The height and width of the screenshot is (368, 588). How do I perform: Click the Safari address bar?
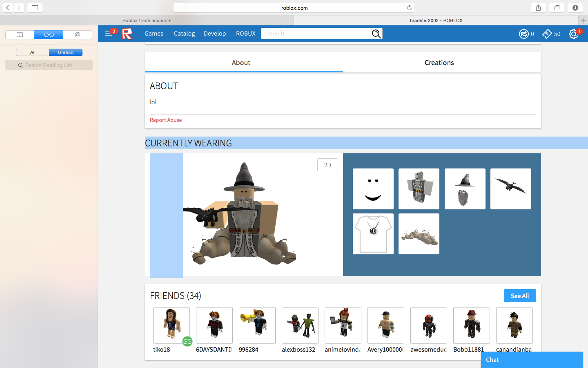pos(294,8)
